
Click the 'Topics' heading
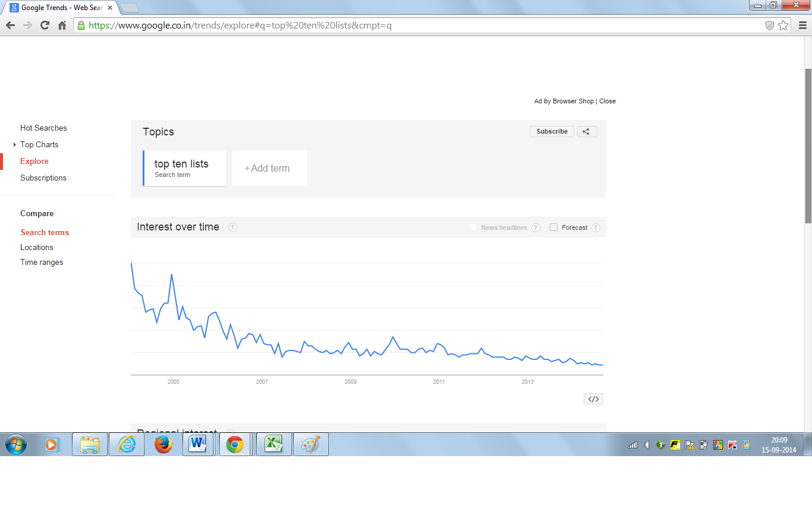click(158, 132)
